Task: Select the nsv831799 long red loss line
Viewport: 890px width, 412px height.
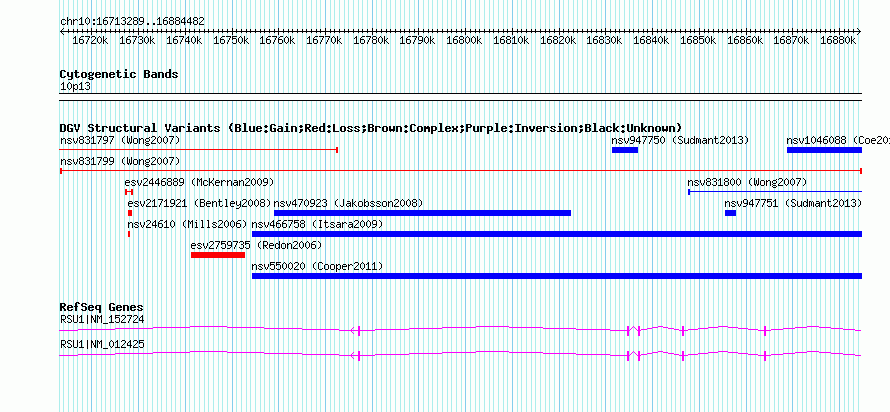Action: (461, 171)
